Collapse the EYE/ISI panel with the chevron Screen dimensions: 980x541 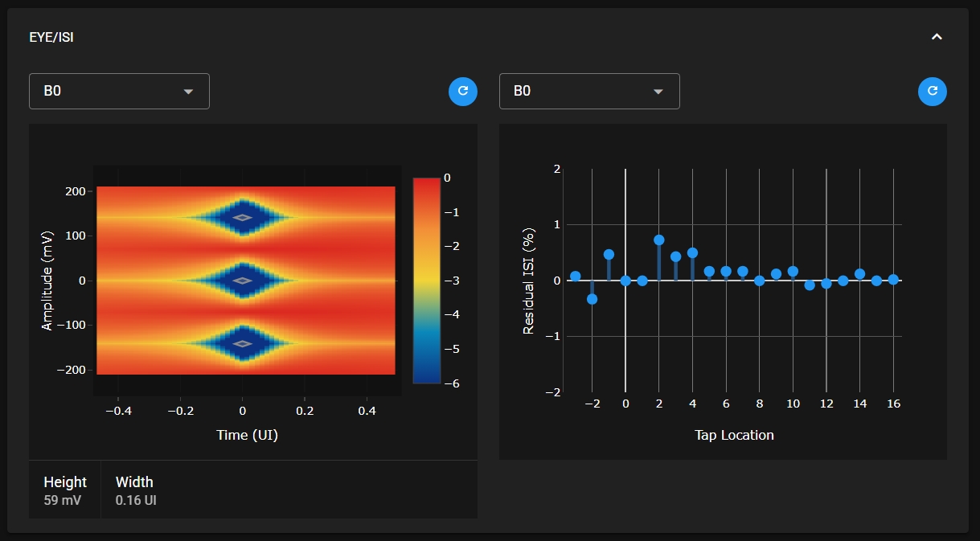(x=936, y=37)
